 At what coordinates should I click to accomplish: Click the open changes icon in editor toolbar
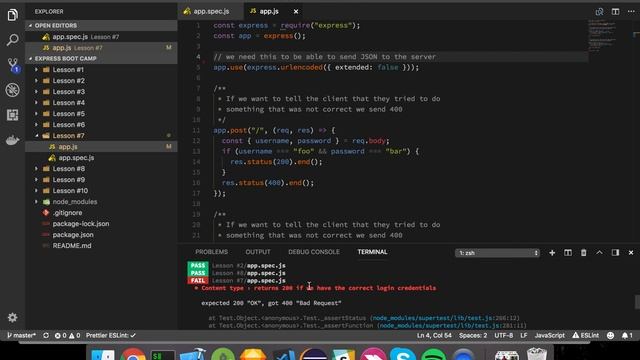[599, 11]
